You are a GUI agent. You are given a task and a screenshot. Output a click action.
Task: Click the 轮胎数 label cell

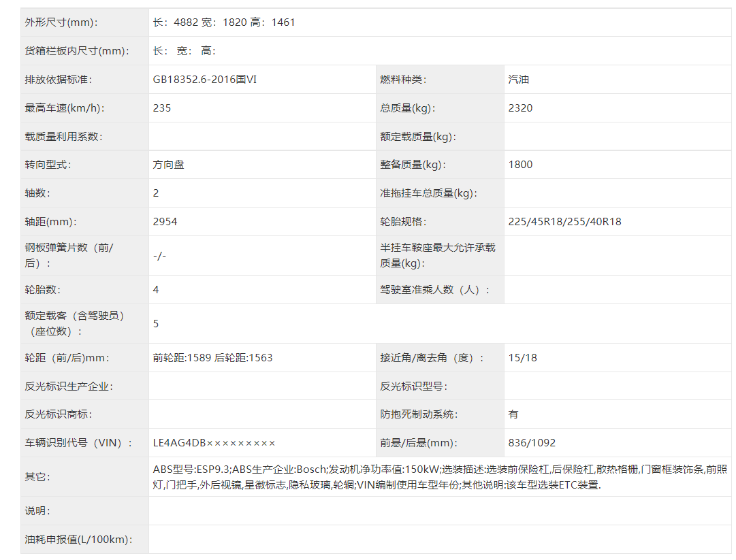pos(42,290)
